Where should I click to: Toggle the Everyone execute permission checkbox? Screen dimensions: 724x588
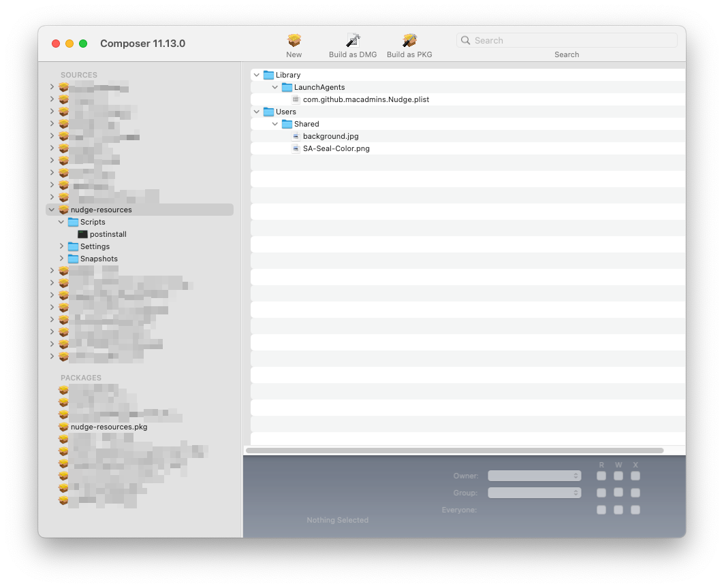pos(635,510)
